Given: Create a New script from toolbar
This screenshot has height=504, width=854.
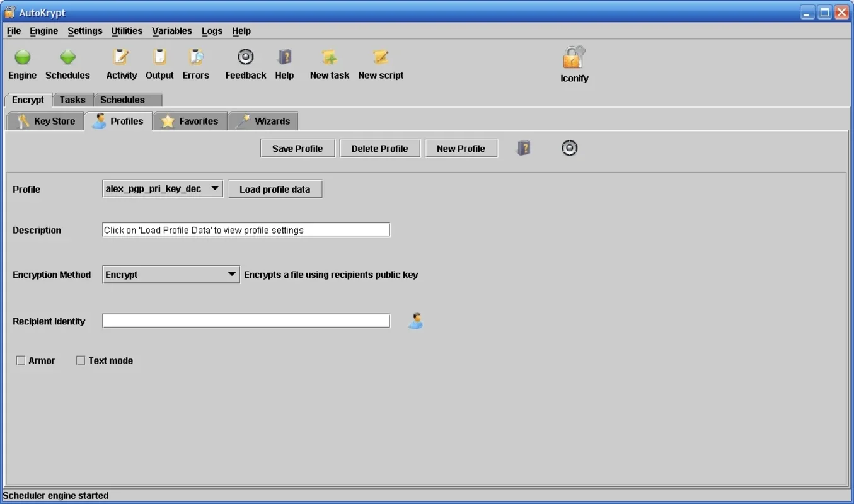Looking at the screenshot, I should coord(381,57).
